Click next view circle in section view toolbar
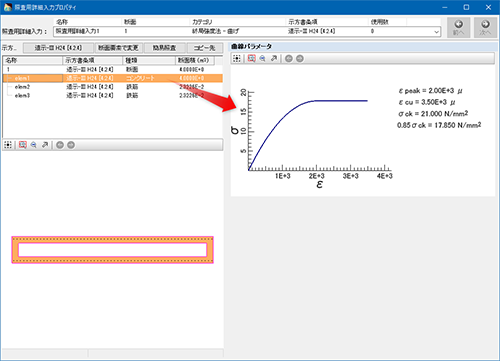This screenshot has height=361, width=500. (71, 145)
